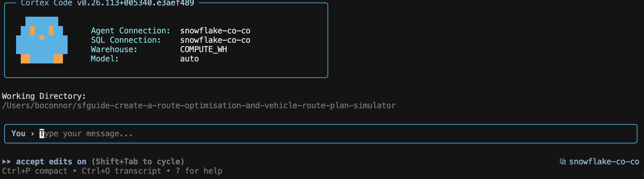Click the connection icon beside bottom-right snowflake-co-co

tap(563, 162)
